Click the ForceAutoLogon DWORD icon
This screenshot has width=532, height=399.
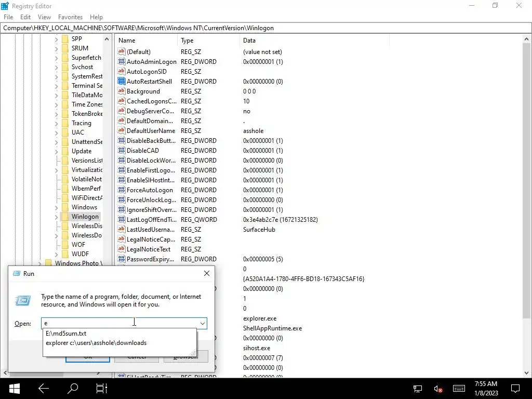point(122,190)
